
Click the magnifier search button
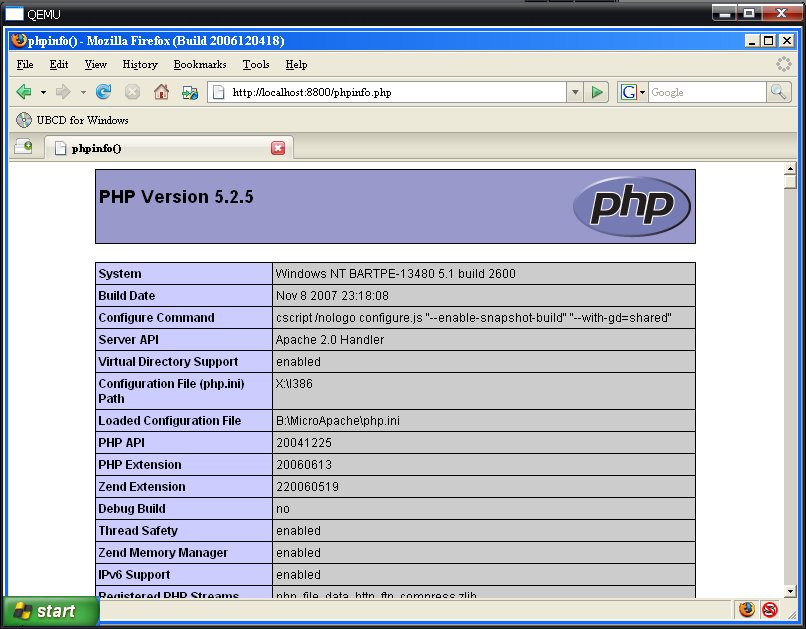click(x=778, y=92)
